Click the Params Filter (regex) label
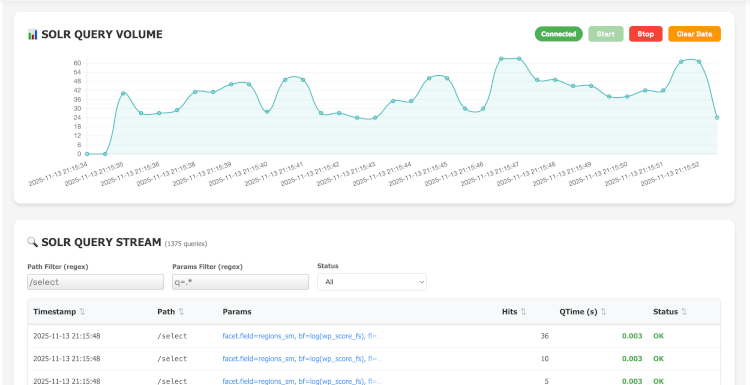Screen dimensions: 750x385 [x=208, y=267]
